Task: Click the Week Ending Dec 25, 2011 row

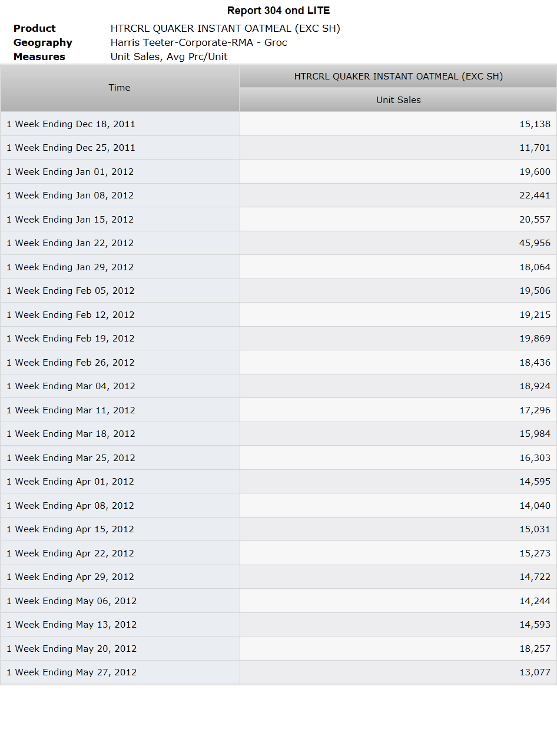Action: (x=278, y=148)
